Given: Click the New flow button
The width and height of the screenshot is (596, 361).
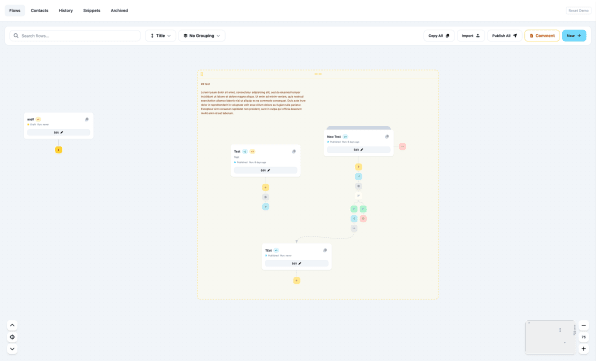Looking at the screenshot, I should click(574, 36).
